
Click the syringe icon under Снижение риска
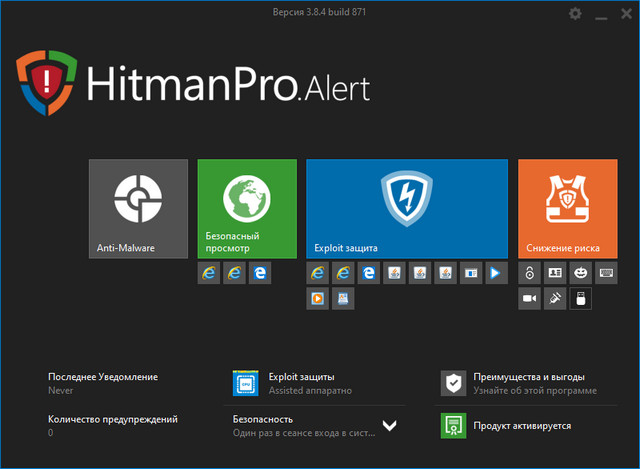coord(555,298)
